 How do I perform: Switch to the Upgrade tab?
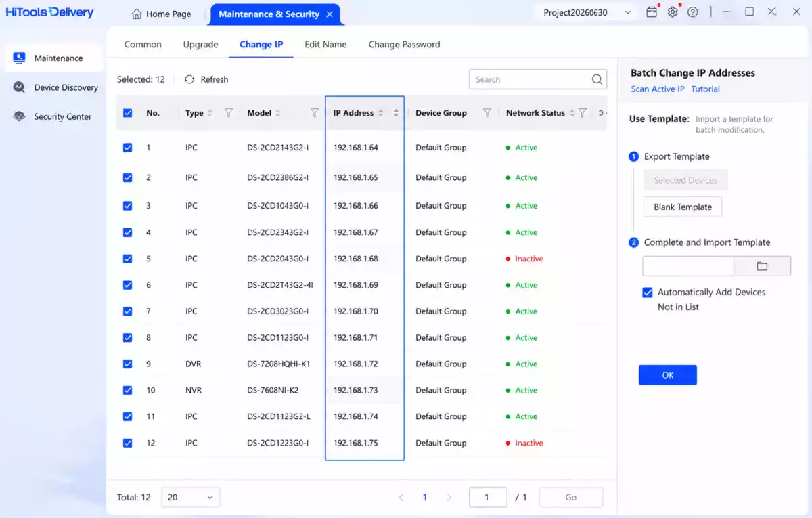click(x=200, y=44)
